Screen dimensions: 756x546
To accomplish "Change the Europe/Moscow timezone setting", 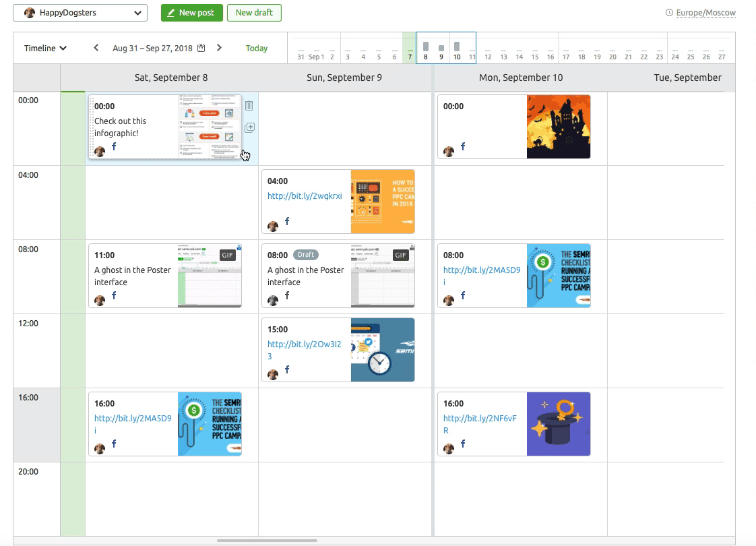I will pos(705,13).
